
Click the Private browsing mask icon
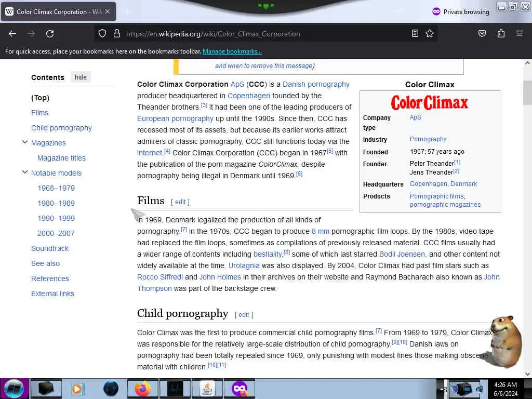(x=436, y=11)
